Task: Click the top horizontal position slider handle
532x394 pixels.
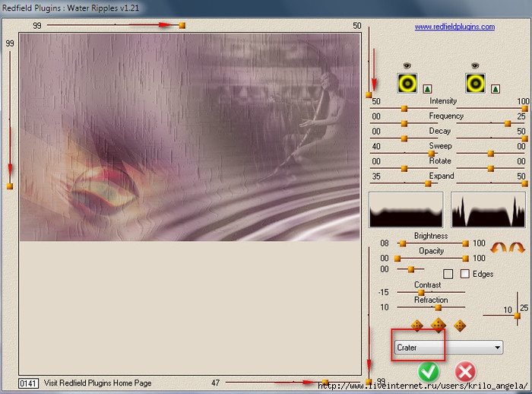Action: pos(182,25)
